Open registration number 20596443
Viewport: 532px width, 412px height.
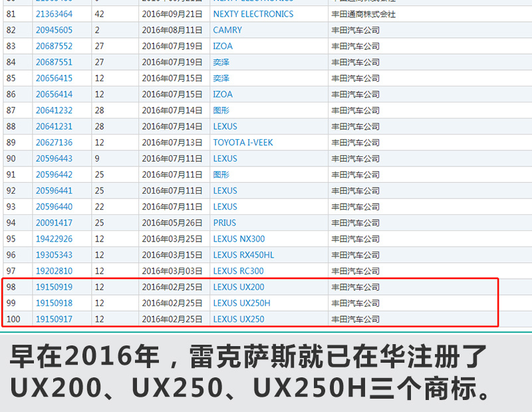coord(55,158)
